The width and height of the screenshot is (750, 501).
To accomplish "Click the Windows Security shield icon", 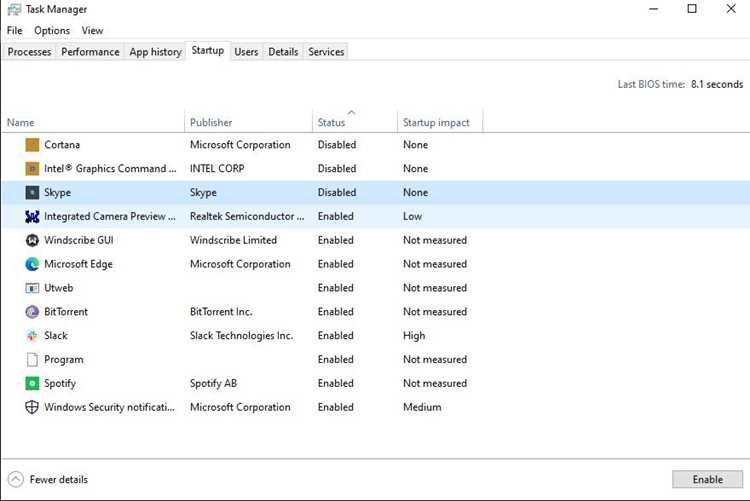I will (x=32, y=407).
